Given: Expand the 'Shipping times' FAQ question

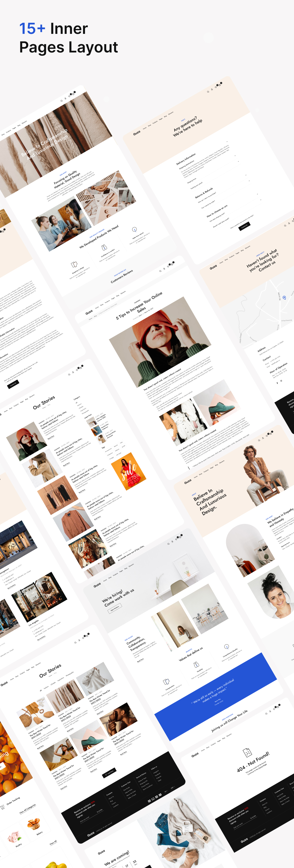Looking at the screenshot, I should tap(235, 155).
